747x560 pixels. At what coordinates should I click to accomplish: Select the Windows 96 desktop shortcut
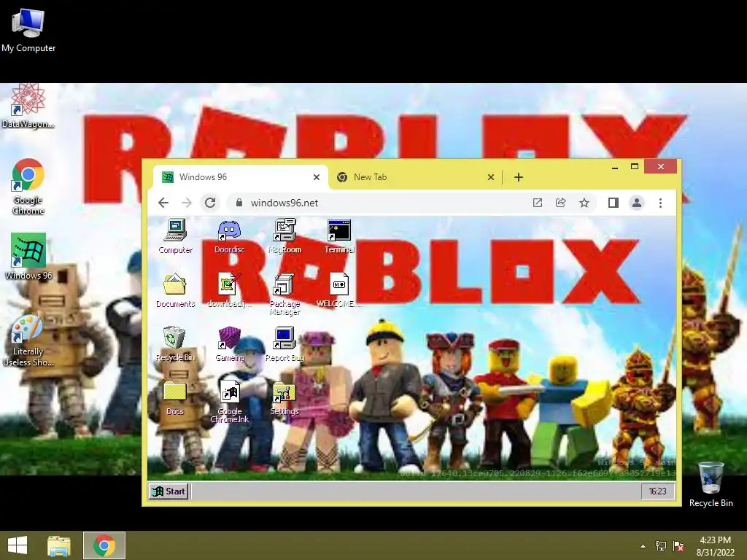[28, 256]
